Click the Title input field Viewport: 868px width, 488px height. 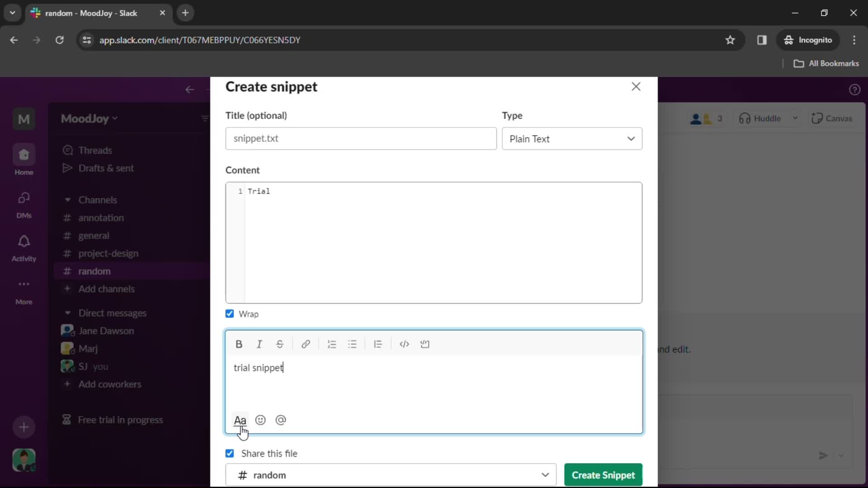click(361, 138)
